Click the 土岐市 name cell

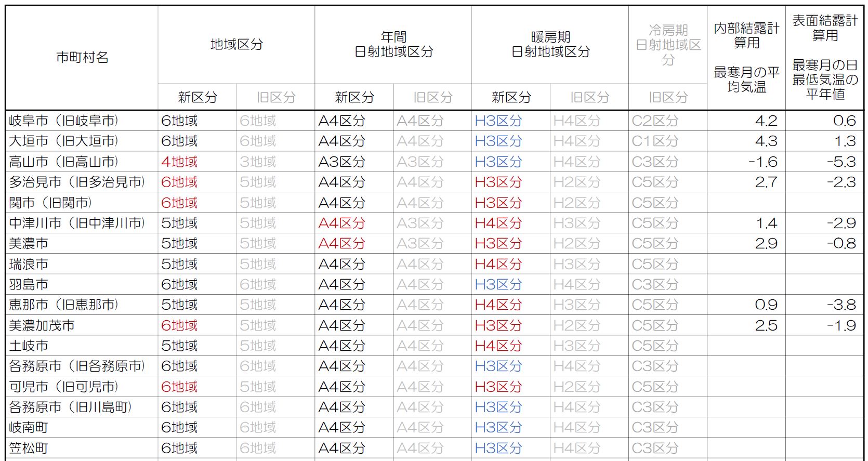(29, 346)
